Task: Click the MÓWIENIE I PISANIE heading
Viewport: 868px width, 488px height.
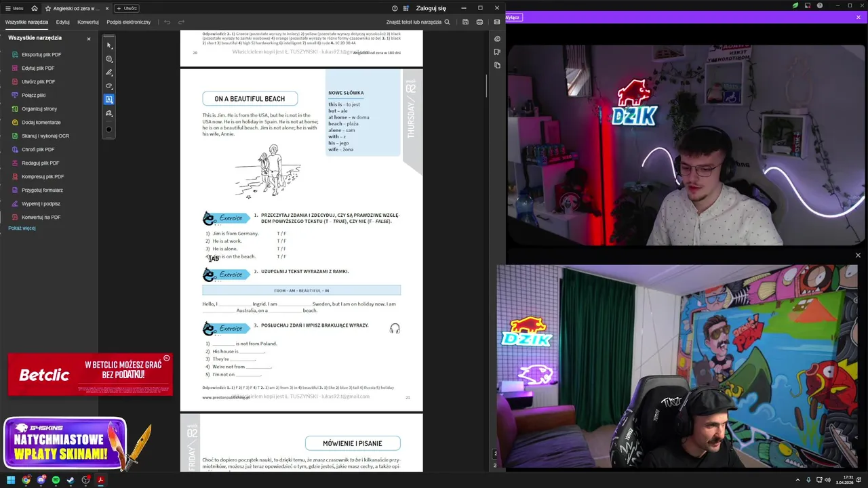Action: pos(353,443)
